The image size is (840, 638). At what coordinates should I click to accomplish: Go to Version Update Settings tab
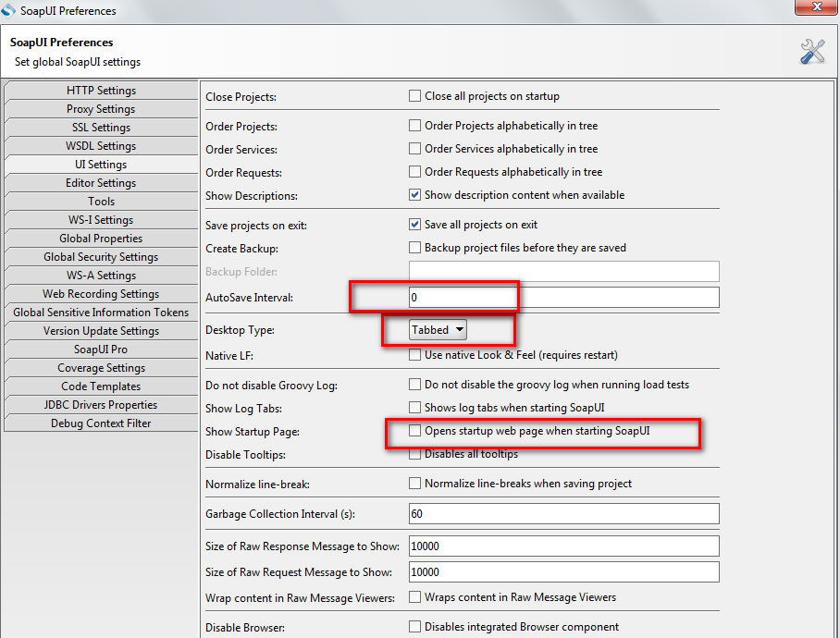click(101, 331)
